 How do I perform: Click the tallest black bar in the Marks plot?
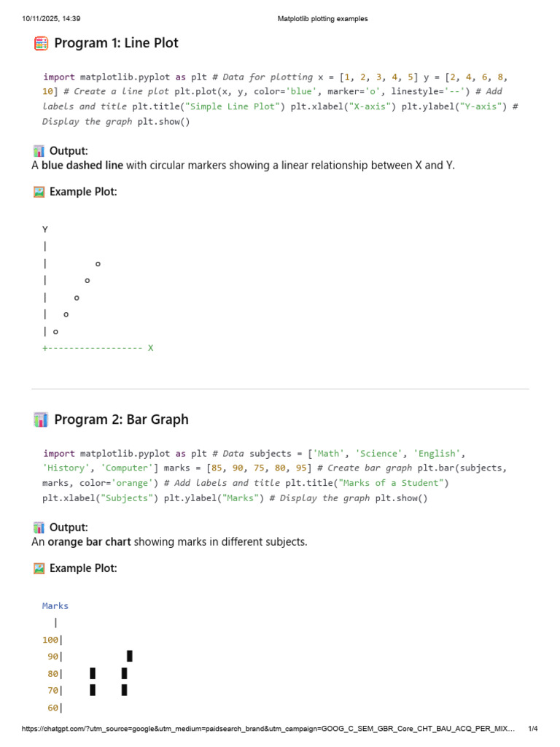pos(130,656)
